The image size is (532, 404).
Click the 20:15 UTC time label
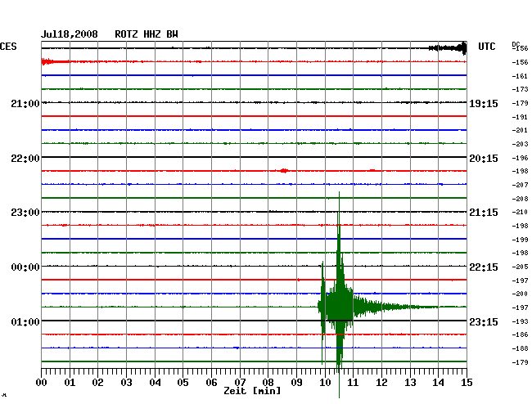pos(484,159)
